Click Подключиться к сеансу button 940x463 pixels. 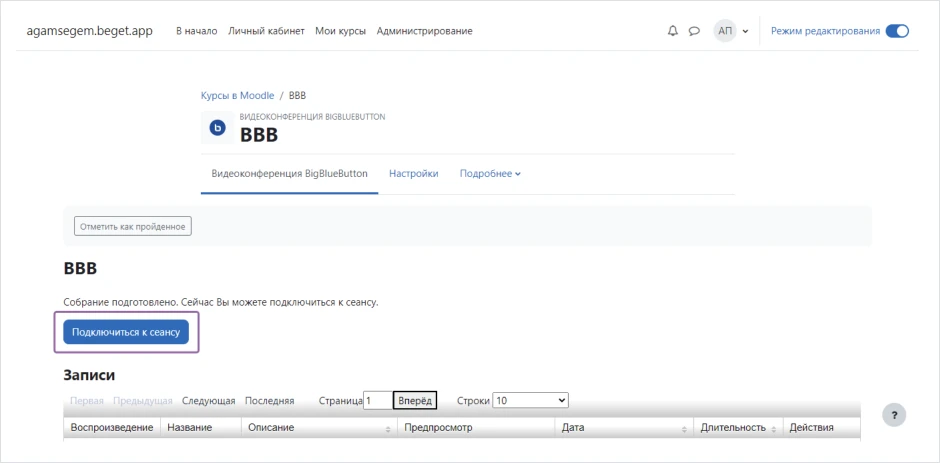126,332
